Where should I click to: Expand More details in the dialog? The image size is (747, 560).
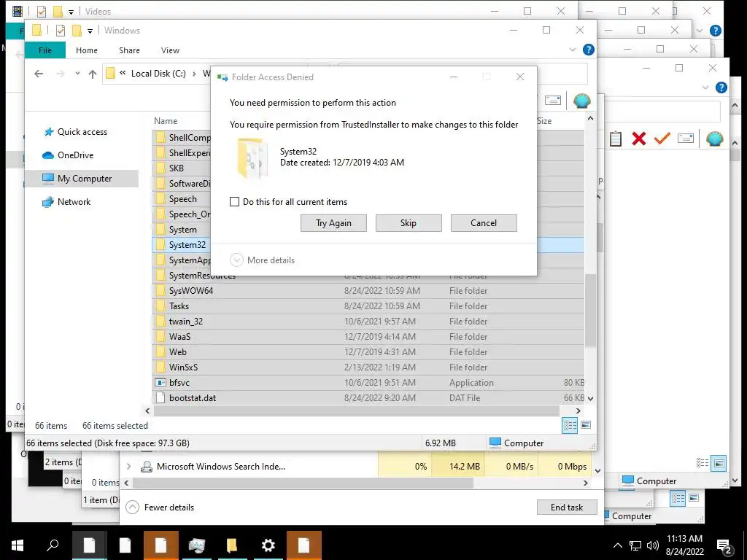[263, 260]
